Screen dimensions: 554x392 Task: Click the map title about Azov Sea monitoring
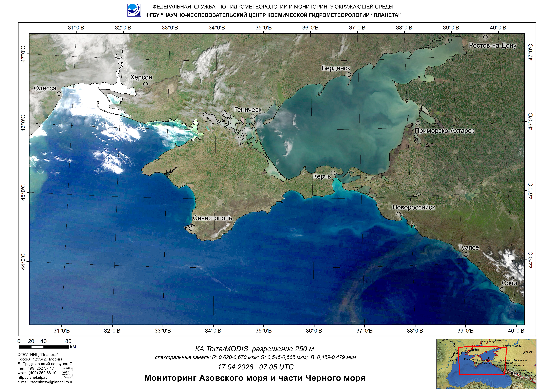[255, 378]
